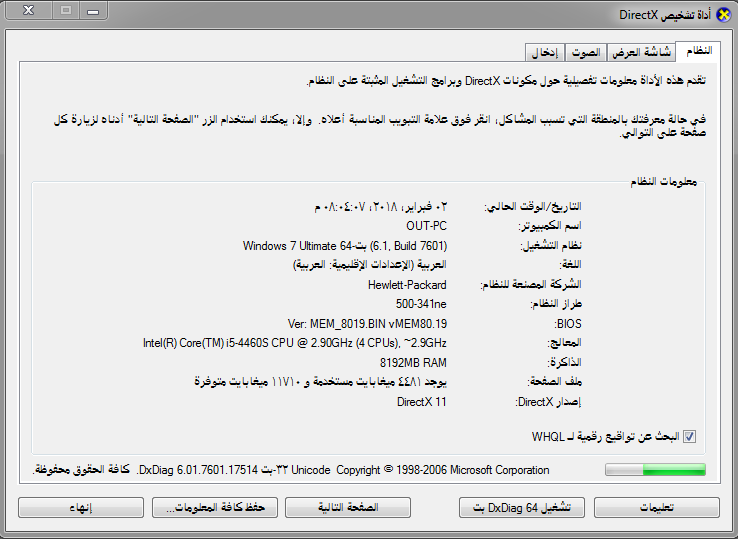This screenshot has height=539, width=738.
Task: Click the الذاكرة label
Action: pos(564,362)
